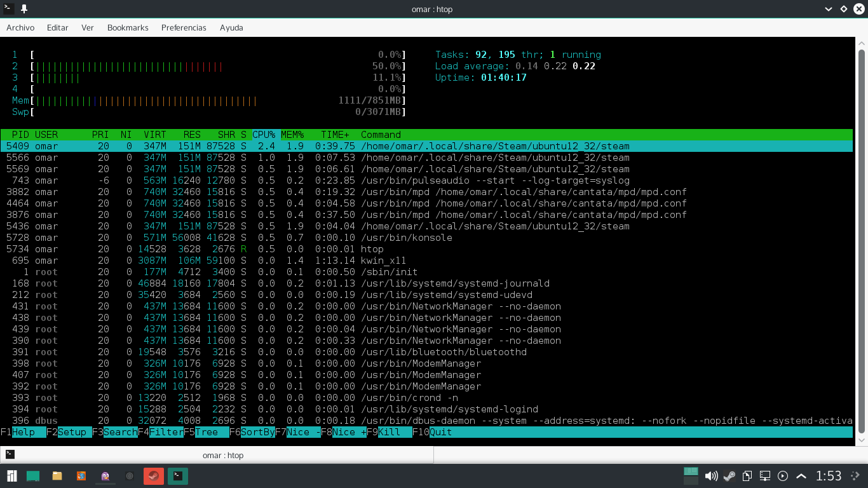Open the clipboard tray icon

747,476
